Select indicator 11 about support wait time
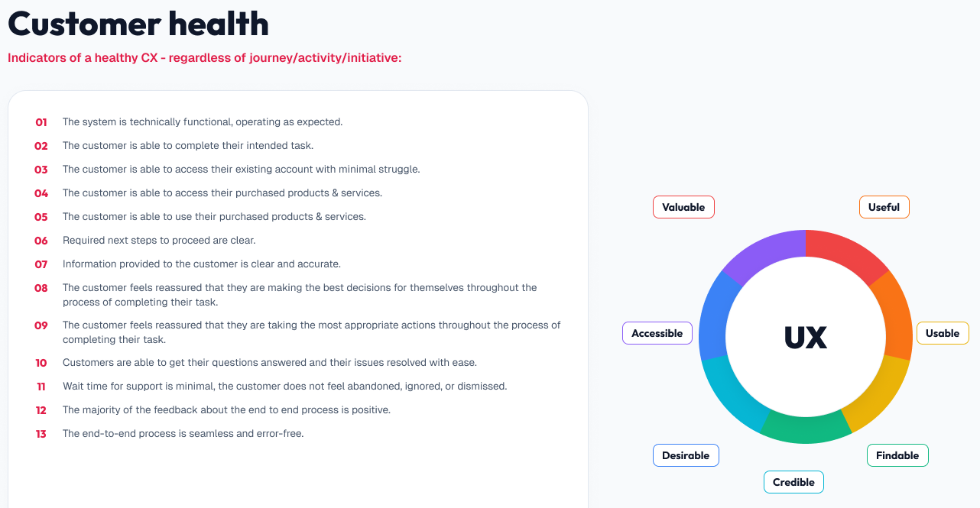This screenshot has height=508, width=980. (271, 386)
